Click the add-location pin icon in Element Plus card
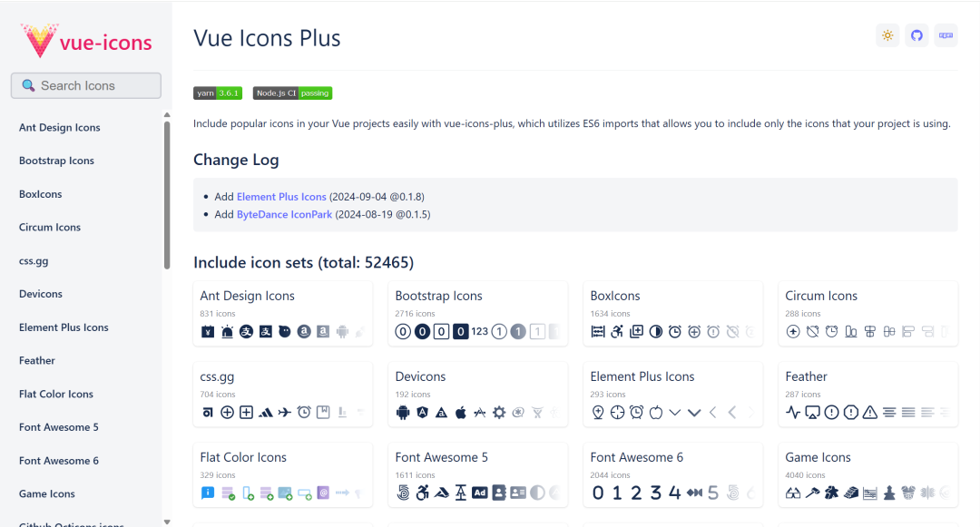This screenshot has height=527, width=980. (x=598, y=412)
